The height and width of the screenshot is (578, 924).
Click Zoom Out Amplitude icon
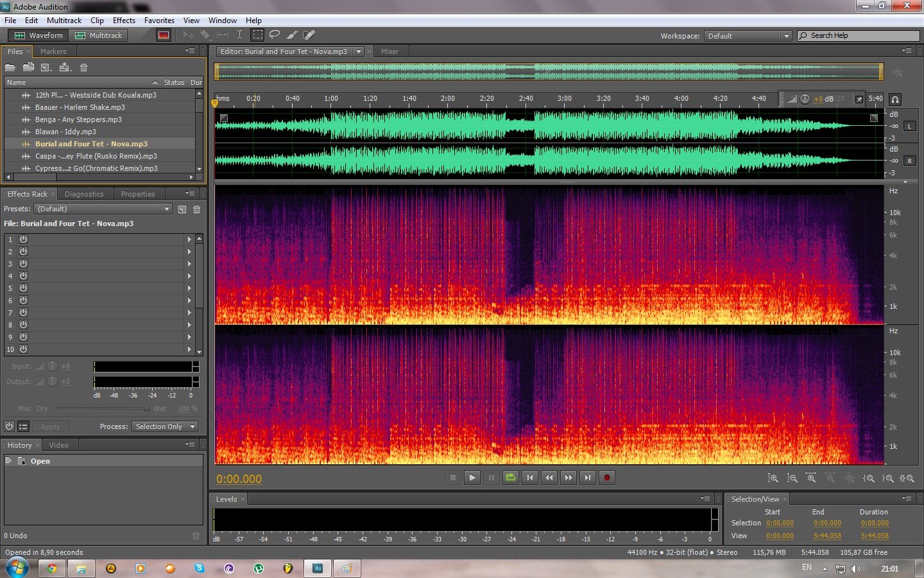792,478
